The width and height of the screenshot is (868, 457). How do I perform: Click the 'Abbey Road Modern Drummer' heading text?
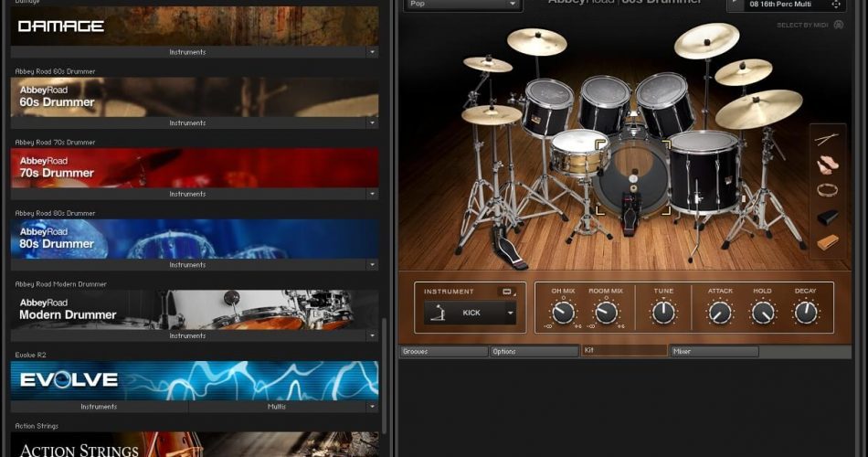tap(61, 284)
